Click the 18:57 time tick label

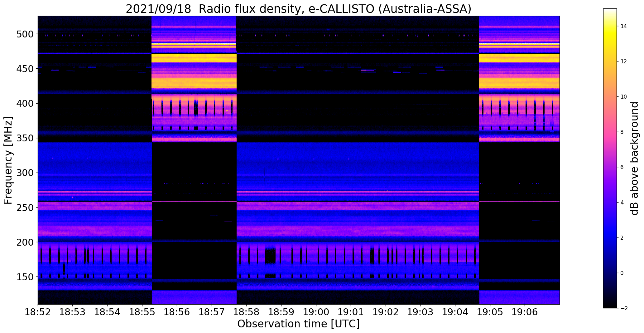(x=212, y=312)
